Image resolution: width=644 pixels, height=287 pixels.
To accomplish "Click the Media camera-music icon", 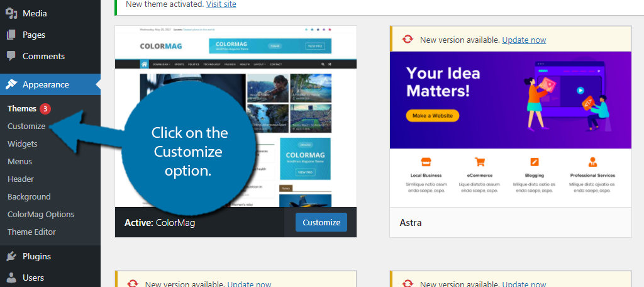I will click(11, 13).
